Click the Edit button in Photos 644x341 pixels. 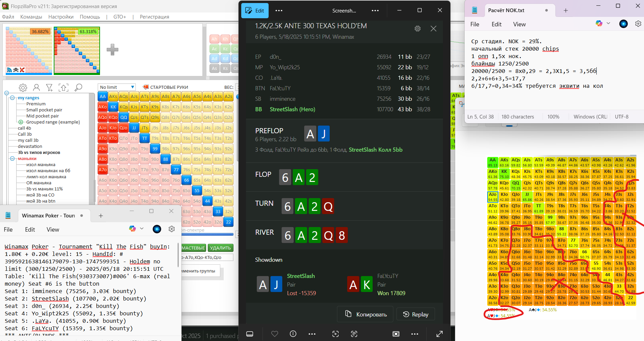click(255, 10)
